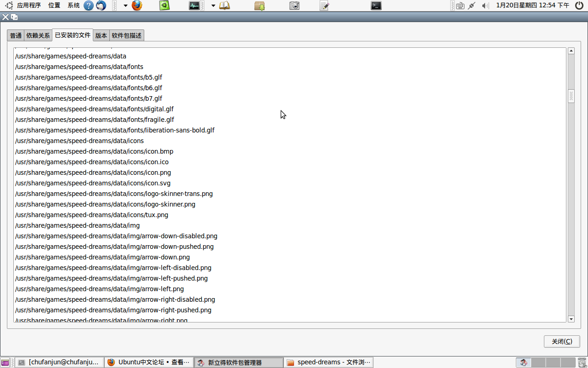Switch to the 依赖关系 tab
Image resolution: width=588 pixels, height=368 pixels.
pos(38,35)
